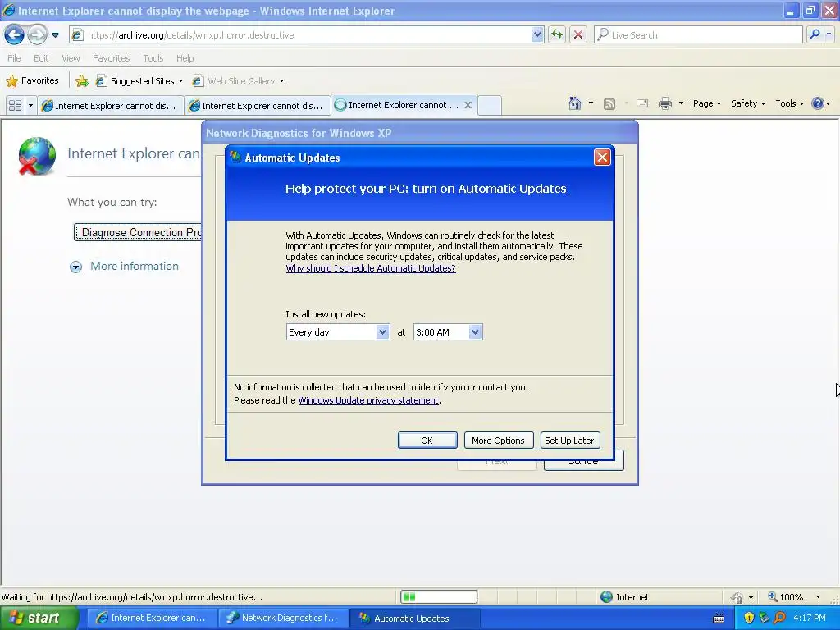Click the Favorites star button
840x630 pixels.
pyautogui.click(x=32, y=81)
